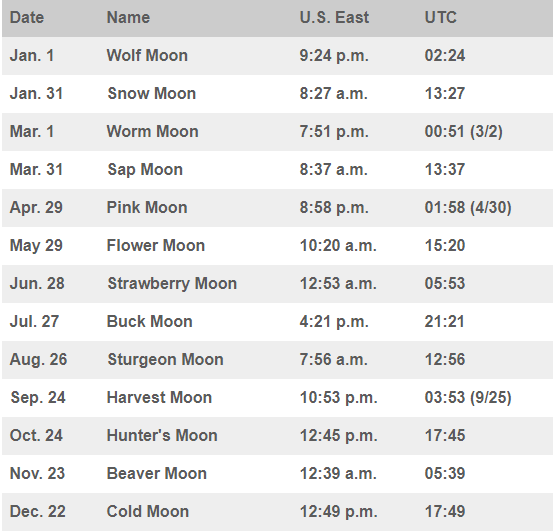Click the Beaver Moon name

pyautogui.click(x=157, y=473)
